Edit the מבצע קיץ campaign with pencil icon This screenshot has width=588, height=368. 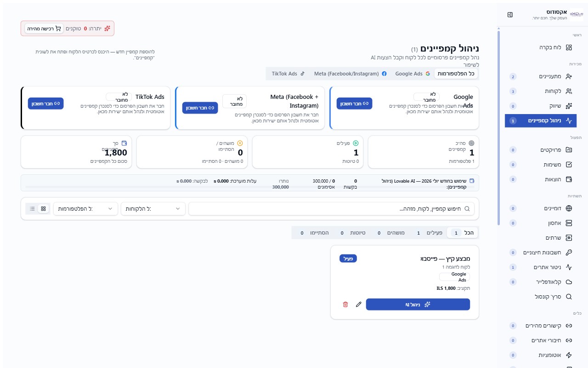(359, 305)
